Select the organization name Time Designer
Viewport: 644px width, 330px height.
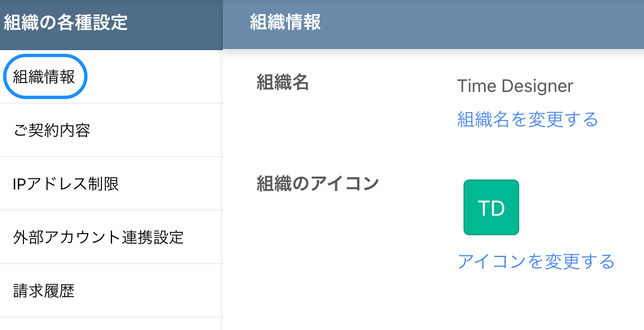click(515, 86)
